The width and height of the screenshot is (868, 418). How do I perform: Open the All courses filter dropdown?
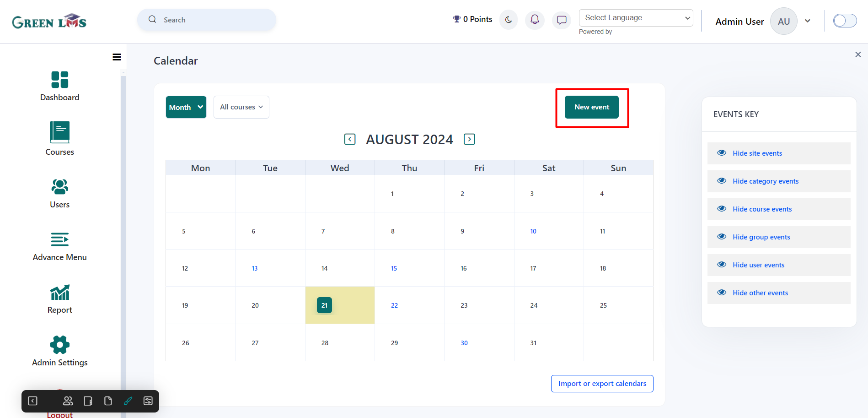(x=241, y=107)
